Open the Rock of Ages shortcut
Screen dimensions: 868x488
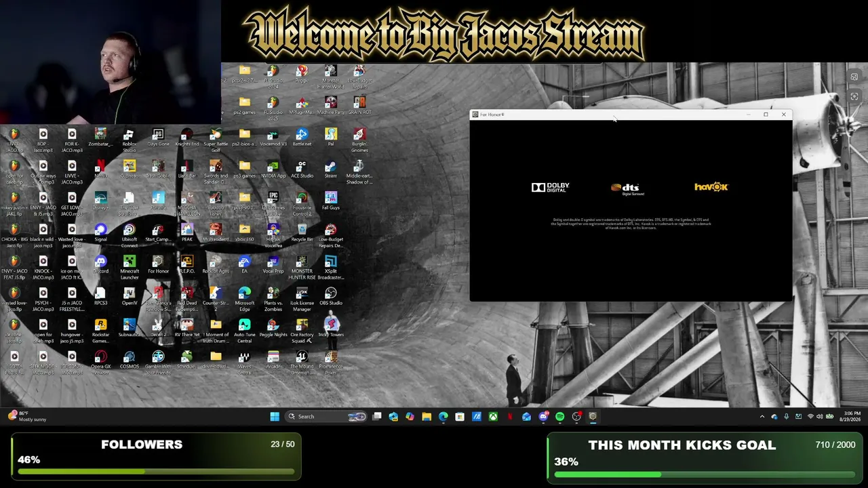pos(216,264)
